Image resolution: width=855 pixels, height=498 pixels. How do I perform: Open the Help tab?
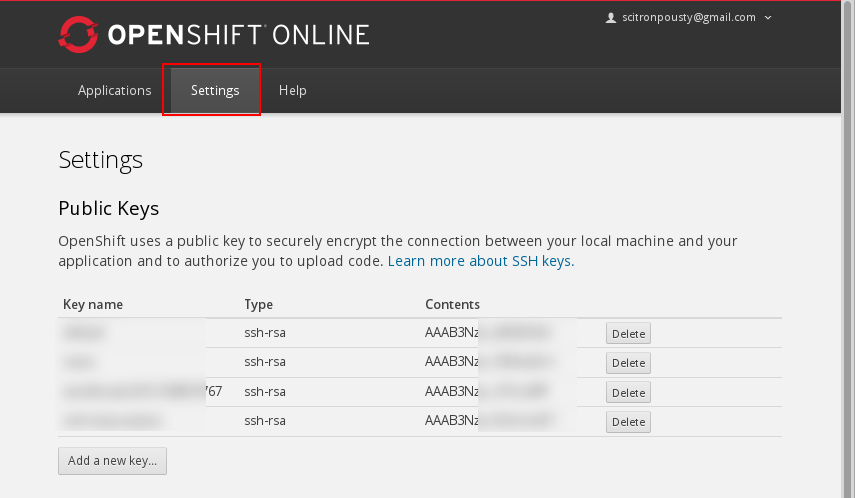click(292, 90)
